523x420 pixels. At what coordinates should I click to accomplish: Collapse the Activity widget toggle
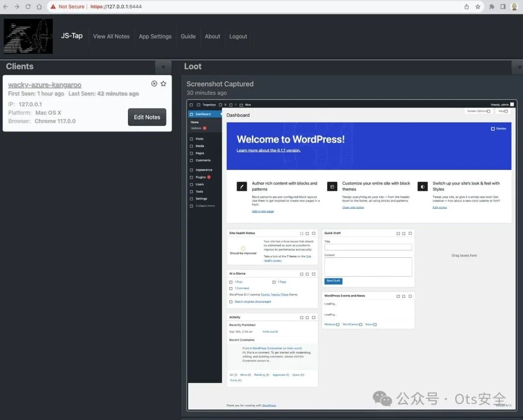[313, 318]
